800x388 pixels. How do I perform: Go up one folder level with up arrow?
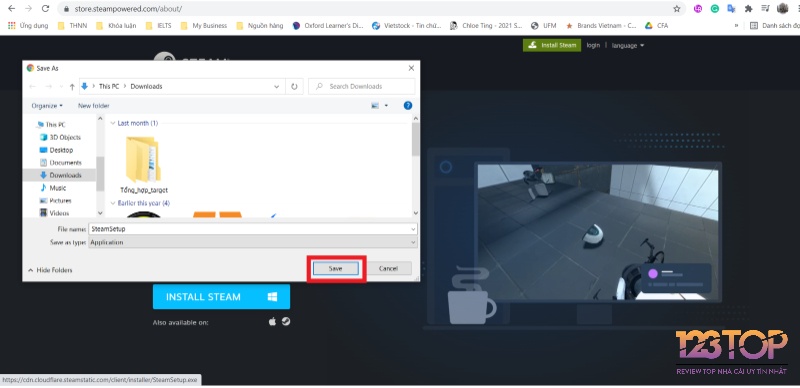[72, 86]
